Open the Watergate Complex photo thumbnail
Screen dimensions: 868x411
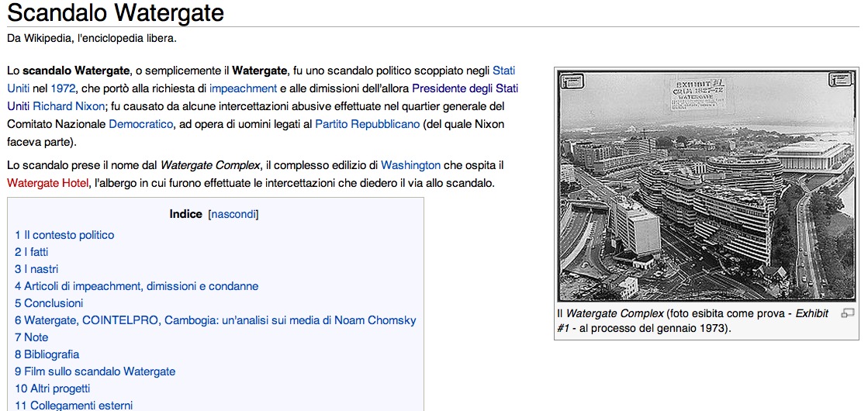tap(707, 186)
